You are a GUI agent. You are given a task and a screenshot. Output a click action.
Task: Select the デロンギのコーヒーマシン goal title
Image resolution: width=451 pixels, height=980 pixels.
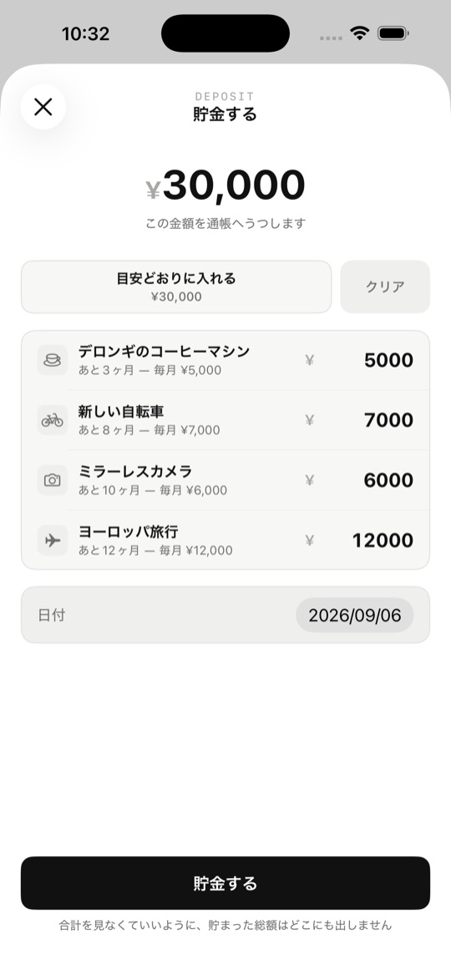click(164, 351)
